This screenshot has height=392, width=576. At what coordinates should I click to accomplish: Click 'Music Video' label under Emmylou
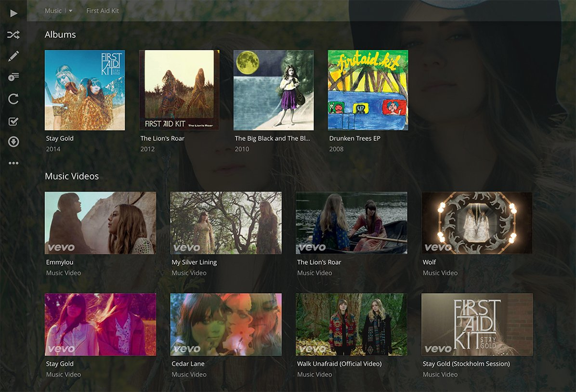coord(63,273)
